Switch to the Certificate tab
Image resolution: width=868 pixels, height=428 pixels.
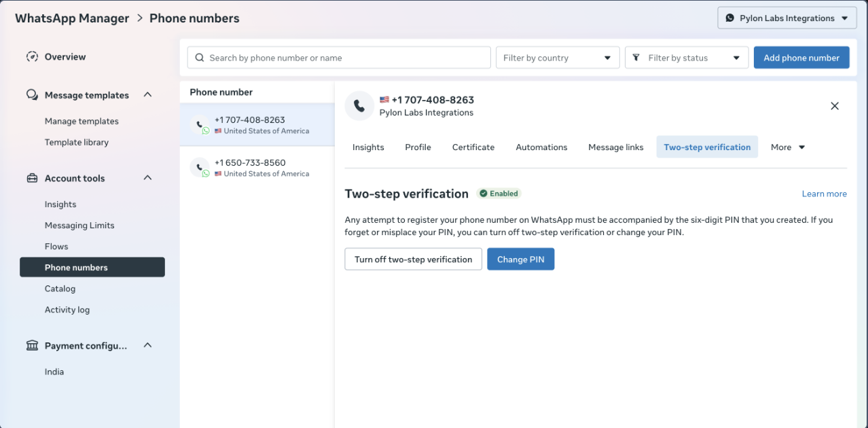tap(473, 147)
